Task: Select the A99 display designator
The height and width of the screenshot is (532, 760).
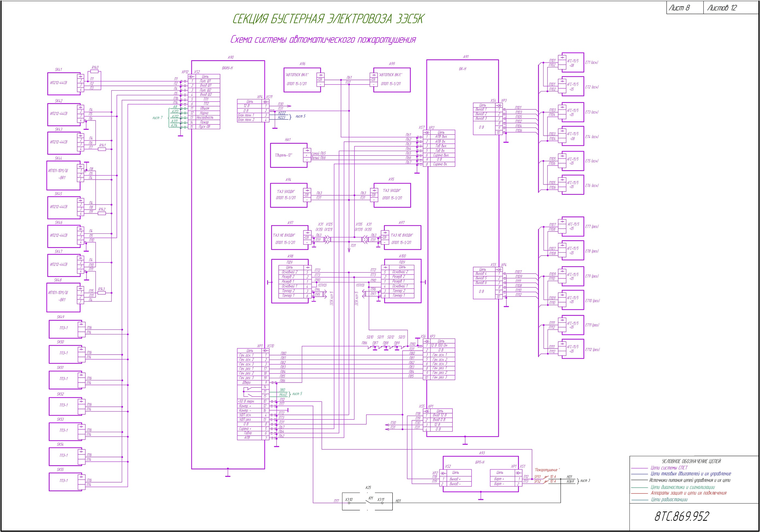Action: click(392, 63)
